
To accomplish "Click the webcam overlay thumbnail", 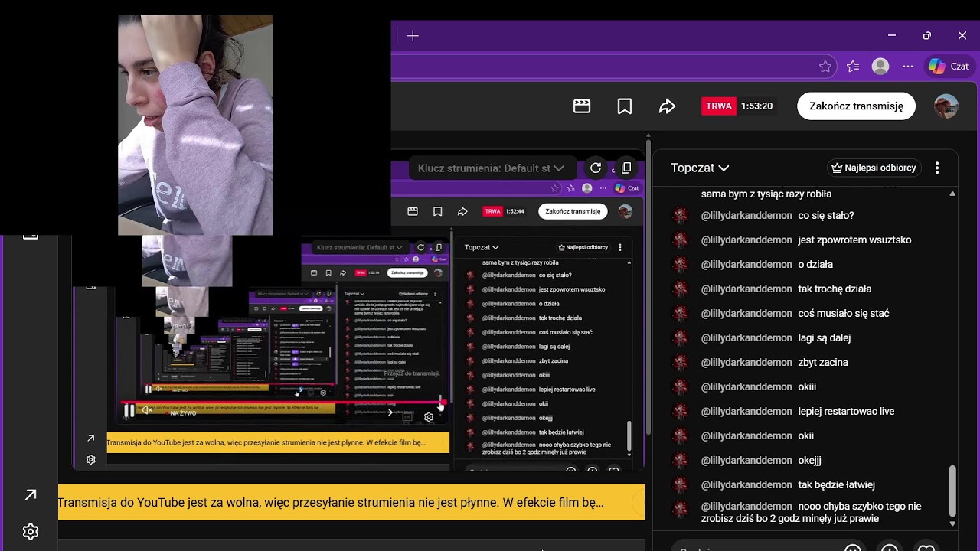I will coord(195,125).
